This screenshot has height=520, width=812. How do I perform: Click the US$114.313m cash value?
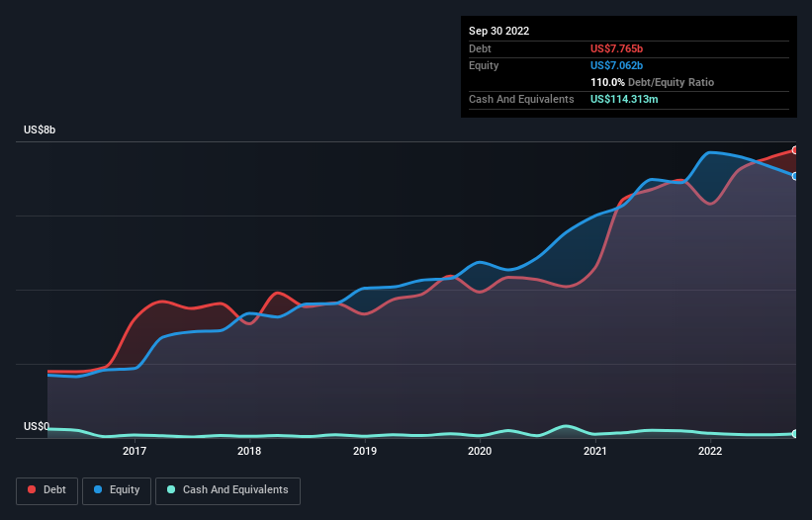tap(624, 99)
